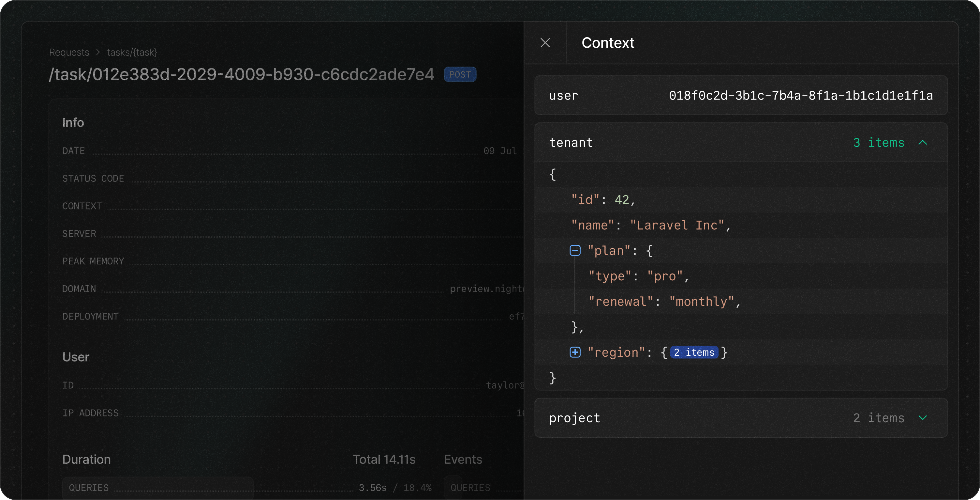The height and width of the screenshot is (500, 980).
Task: Expand the region object with plus icon
Action: [575, 352]
